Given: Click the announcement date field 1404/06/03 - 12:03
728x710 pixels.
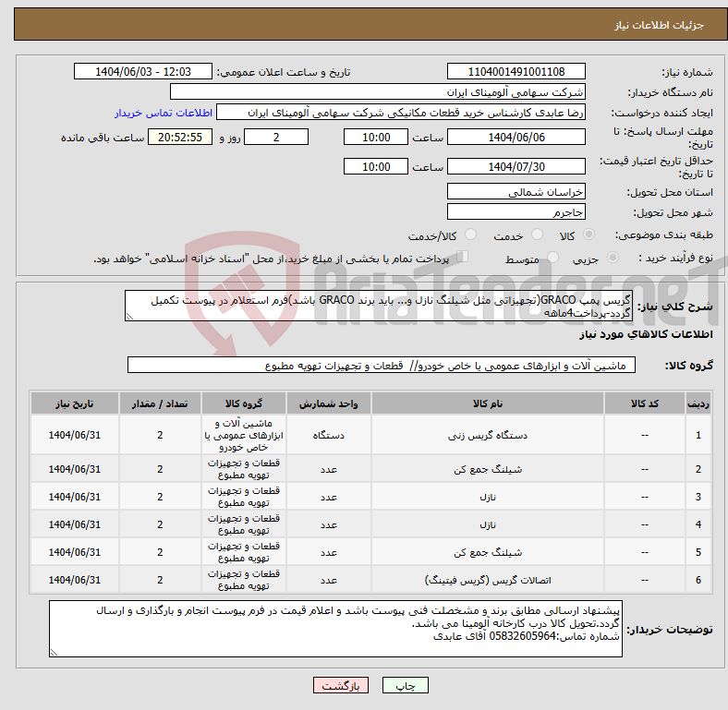Looking at the screenshot, I should (x=143, y=71).
